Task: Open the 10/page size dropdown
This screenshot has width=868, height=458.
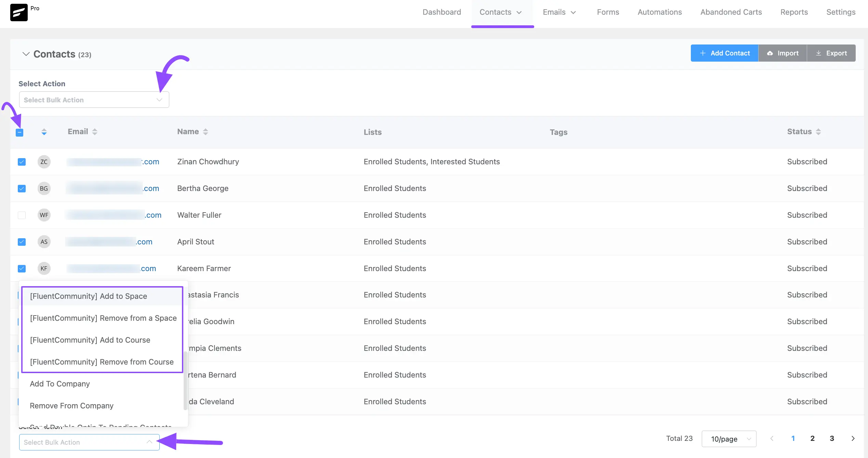Action: [x=729, y=439]
